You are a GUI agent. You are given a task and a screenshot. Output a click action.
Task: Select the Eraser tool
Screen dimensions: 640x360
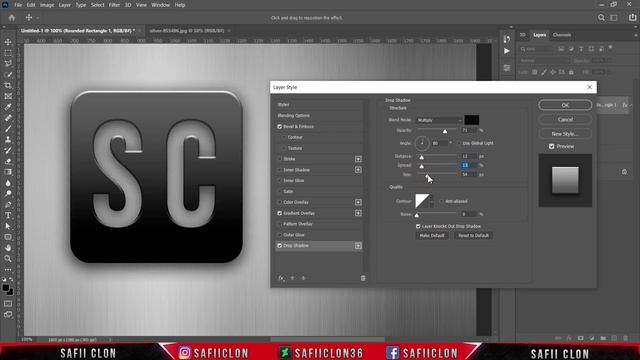click(x=8, y=161)
